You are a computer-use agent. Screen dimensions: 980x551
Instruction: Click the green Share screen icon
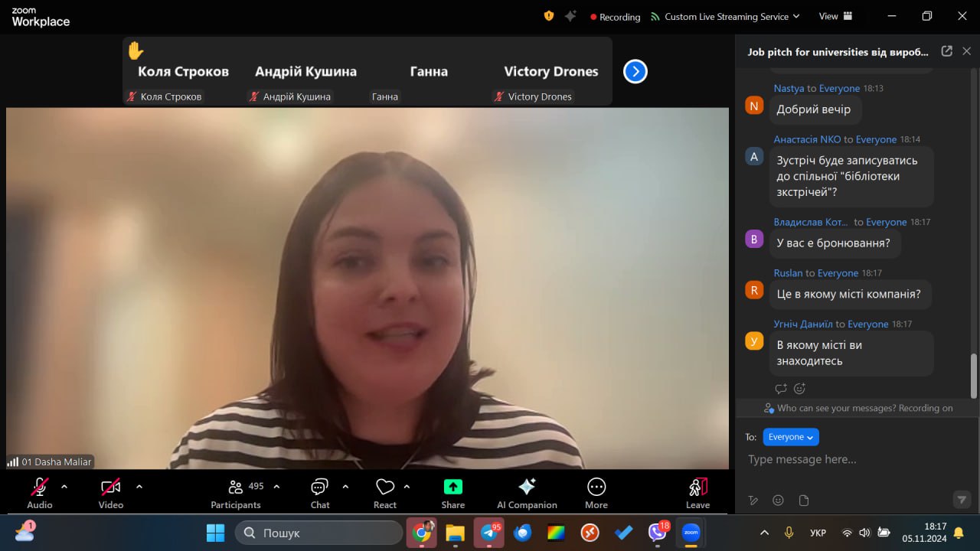(x=452, y=487)
